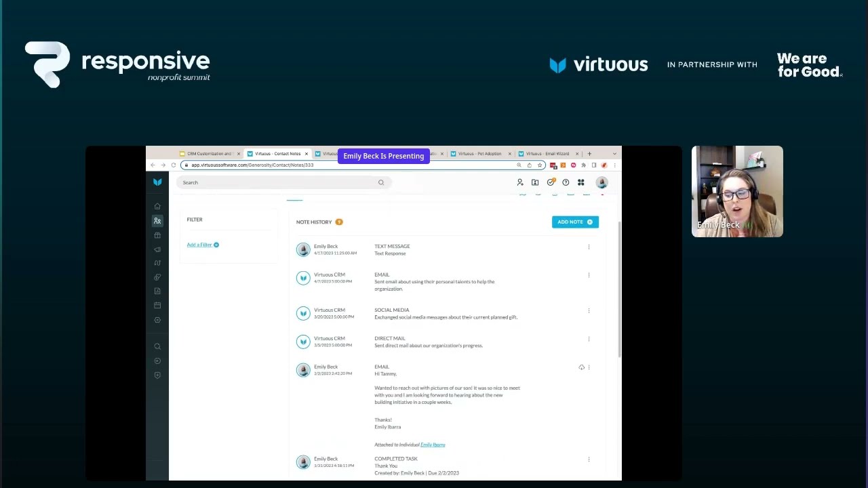Click the FILTER panel heading

coord(195,220)
